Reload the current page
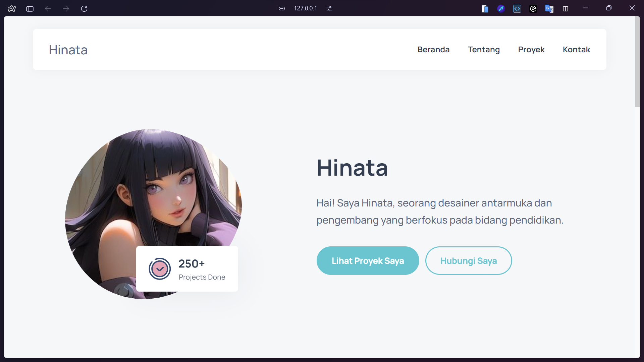Viewport: 644px width, 362px height. pos(84,9)
